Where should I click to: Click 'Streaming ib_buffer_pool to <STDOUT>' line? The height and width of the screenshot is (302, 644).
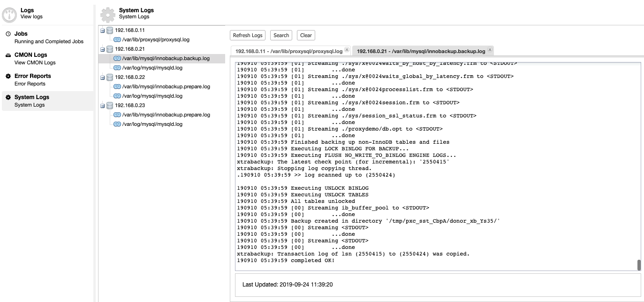coord(333,208)
